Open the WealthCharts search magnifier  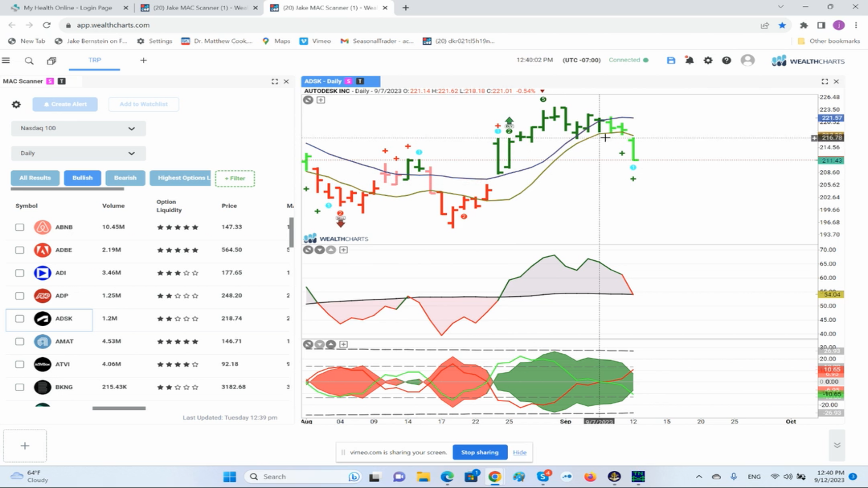tap(29, 61)
